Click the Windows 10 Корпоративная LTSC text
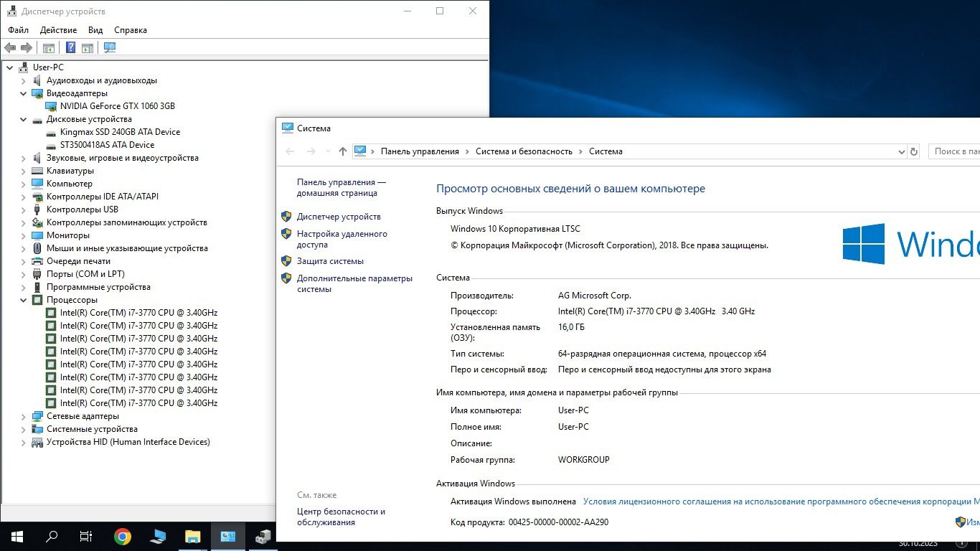 pyautogui.click(x=515, y=229)
